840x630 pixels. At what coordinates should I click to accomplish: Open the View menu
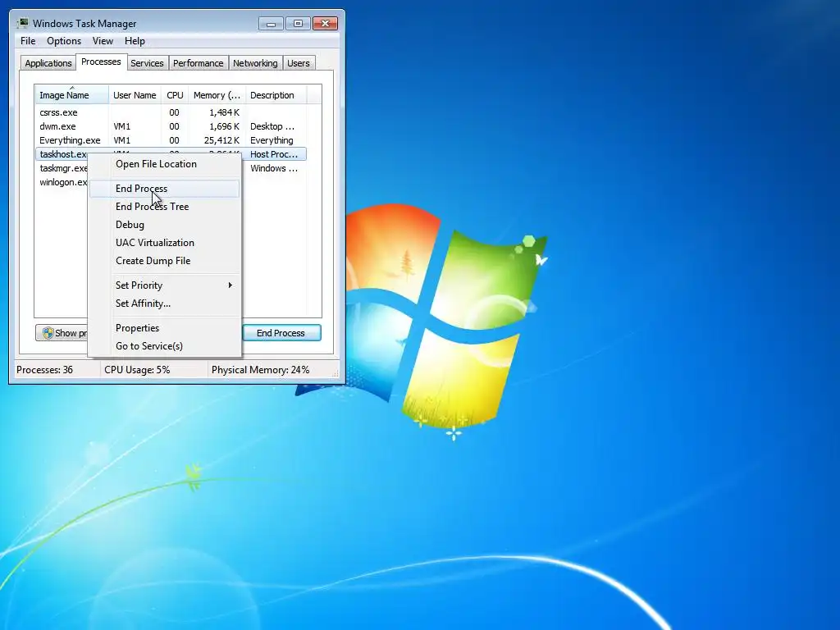(103, 41)
